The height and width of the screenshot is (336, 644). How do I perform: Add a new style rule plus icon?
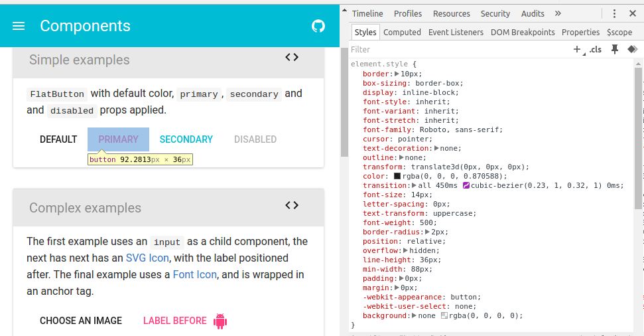tap(577, 50)
